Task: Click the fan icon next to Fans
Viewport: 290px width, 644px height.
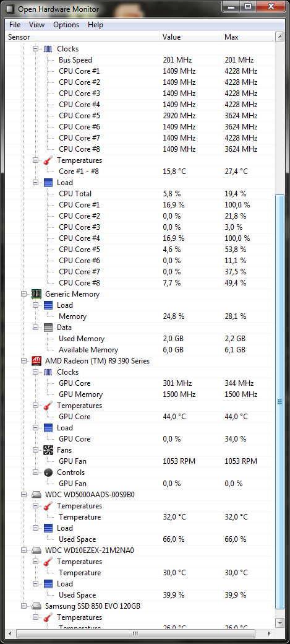Action: coord(48,450)
